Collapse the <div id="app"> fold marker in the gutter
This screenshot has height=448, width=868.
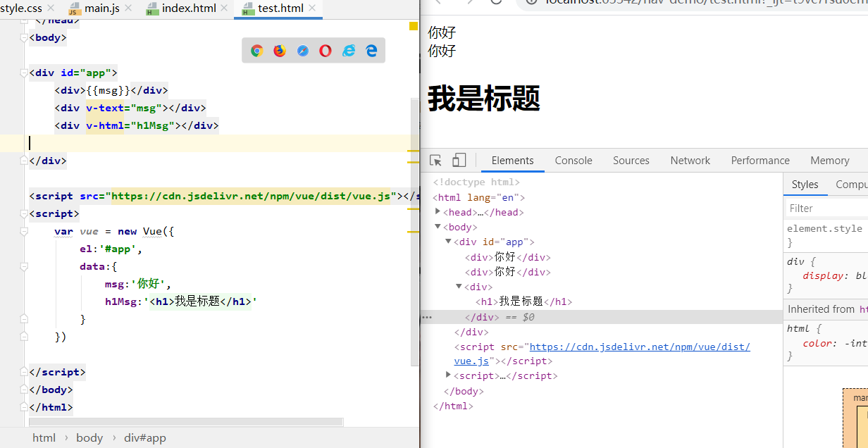coord(24,73)
